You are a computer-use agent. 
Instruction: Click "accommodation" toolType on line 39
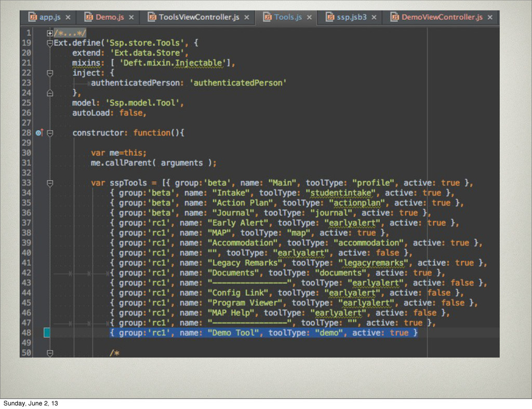[x=369, y=243]
